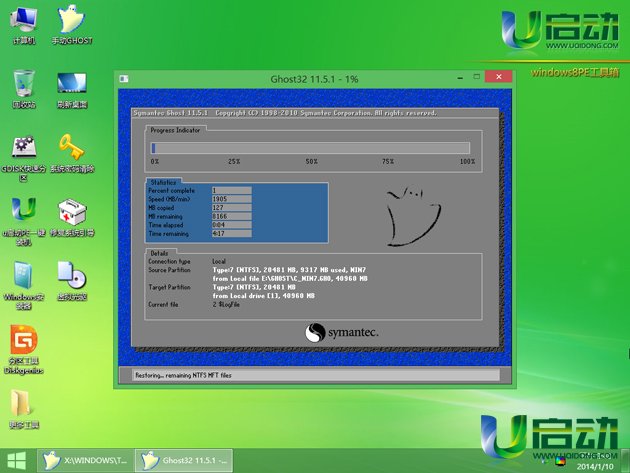The height and width of the screenshot is (473, 630).
Task: Click the Connection type value Local
Action: tap(219, 261)
